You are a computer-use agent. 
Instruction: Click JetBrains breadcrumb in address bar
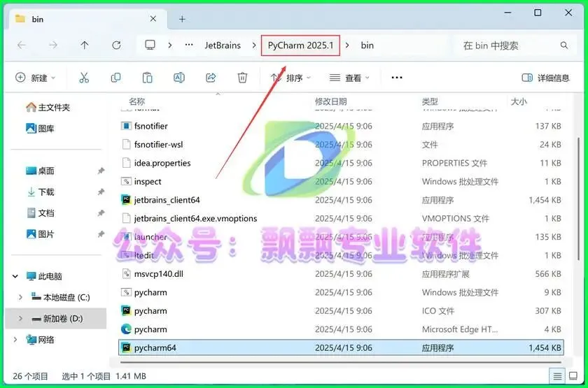tap(223, 45)
